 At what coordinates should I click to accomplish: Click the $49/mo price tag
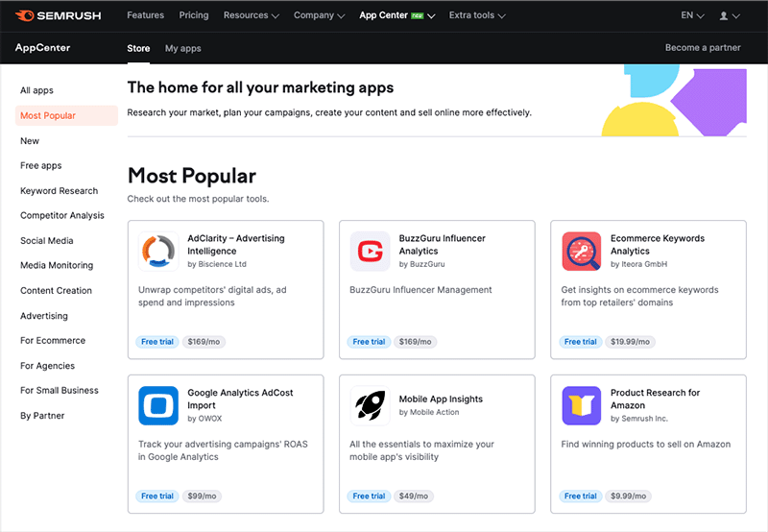pyautogui.click(x=414, y=496)
